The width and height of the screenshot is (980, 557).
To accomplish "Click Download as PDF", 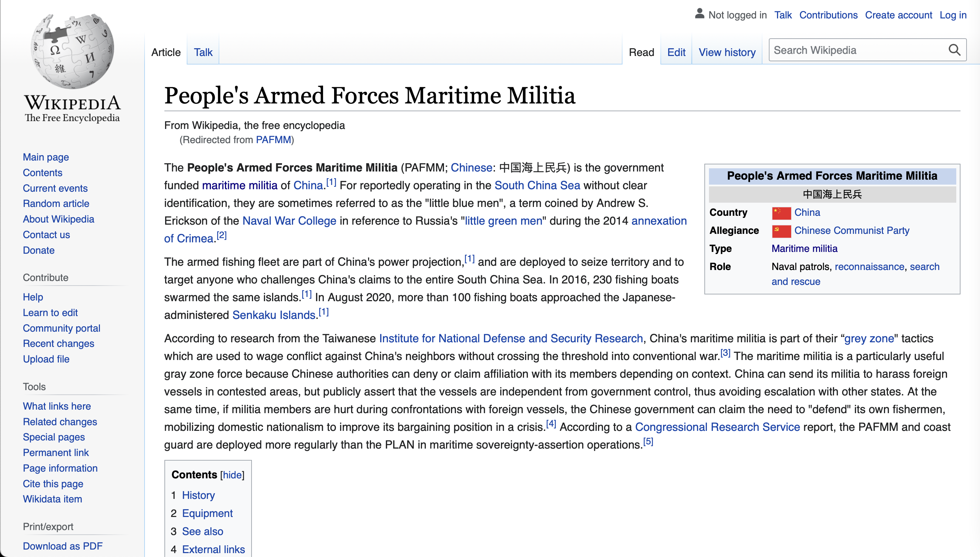I will pos(63,546).
